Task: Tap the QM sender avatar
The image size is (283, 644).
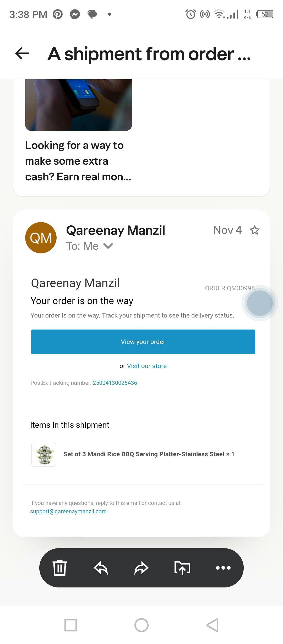Action: click(x=41, y=238)
